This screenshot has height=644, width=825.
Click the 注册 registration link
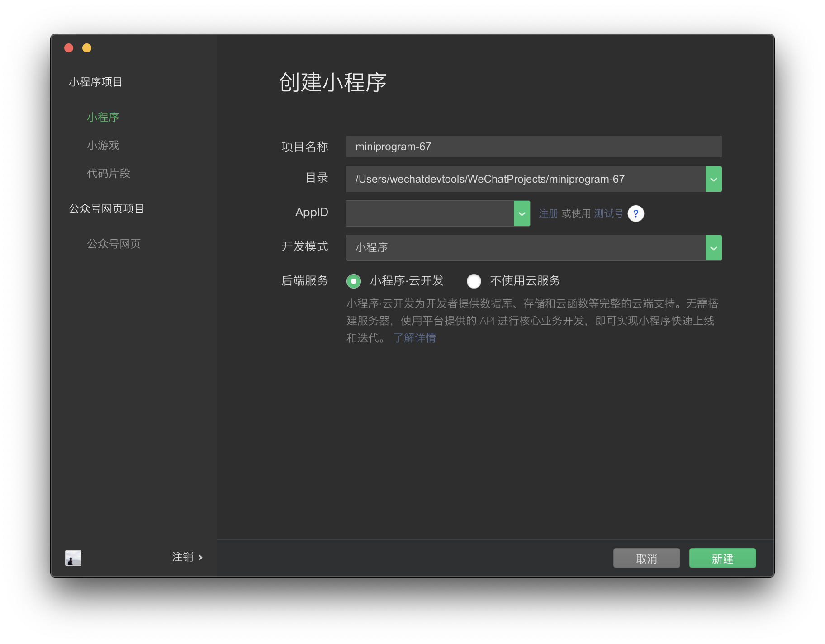[x=548, y=213]
